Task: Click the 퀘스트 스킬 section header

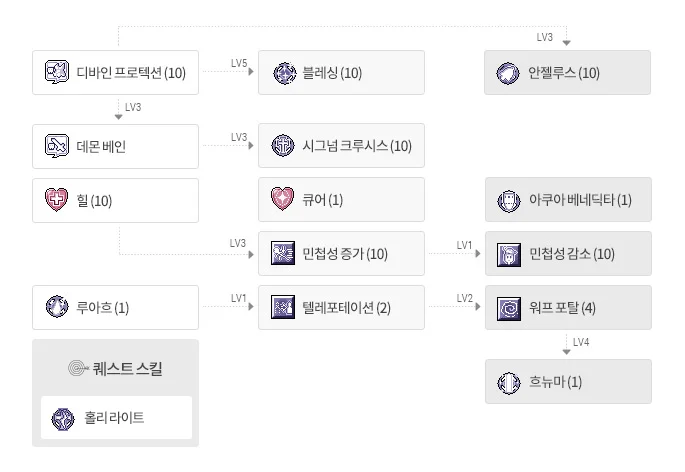Action: tap(115, 368)
